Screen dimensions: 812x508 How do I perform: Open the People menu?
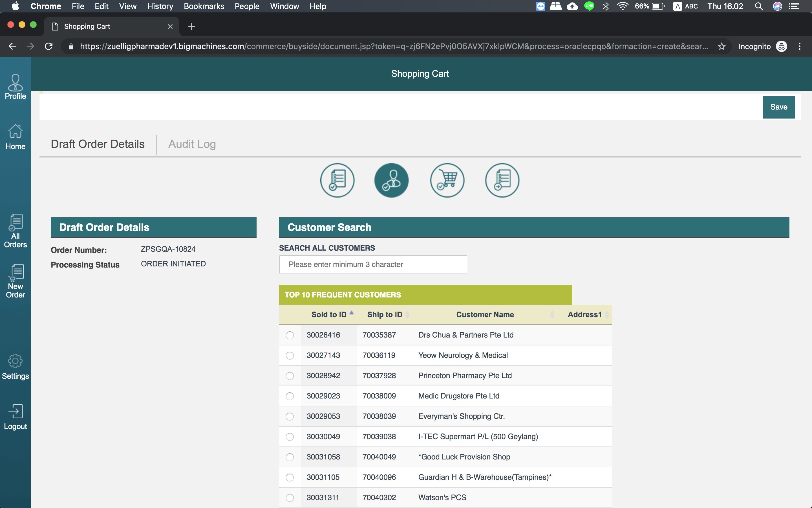[x=247, y=6]
